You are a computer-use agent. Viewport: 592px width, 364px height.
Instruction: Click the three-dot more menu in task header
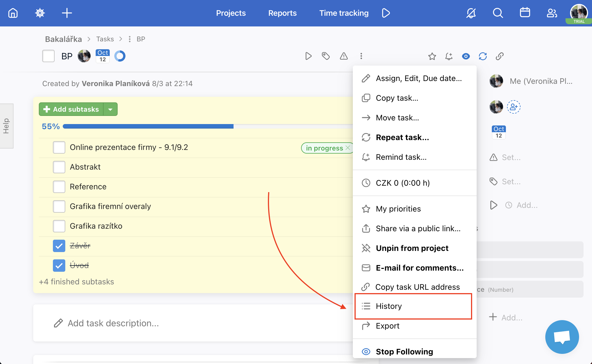[x=361, y=56]
